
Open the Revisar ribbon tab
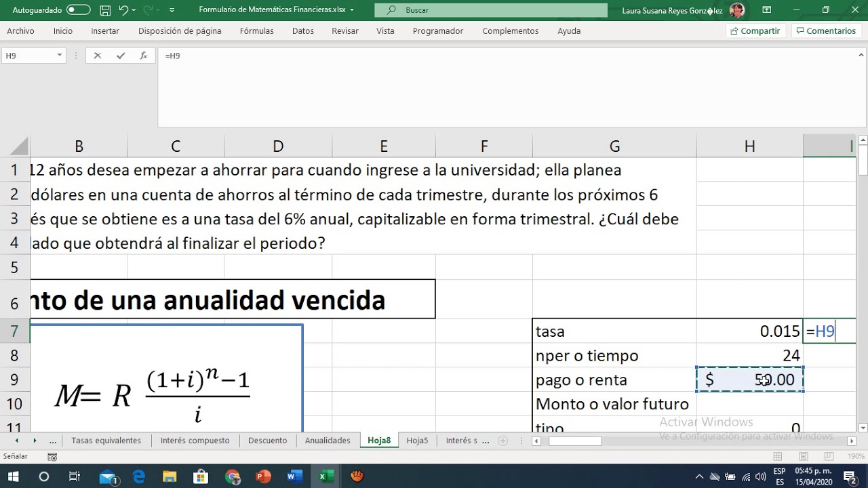345,31
